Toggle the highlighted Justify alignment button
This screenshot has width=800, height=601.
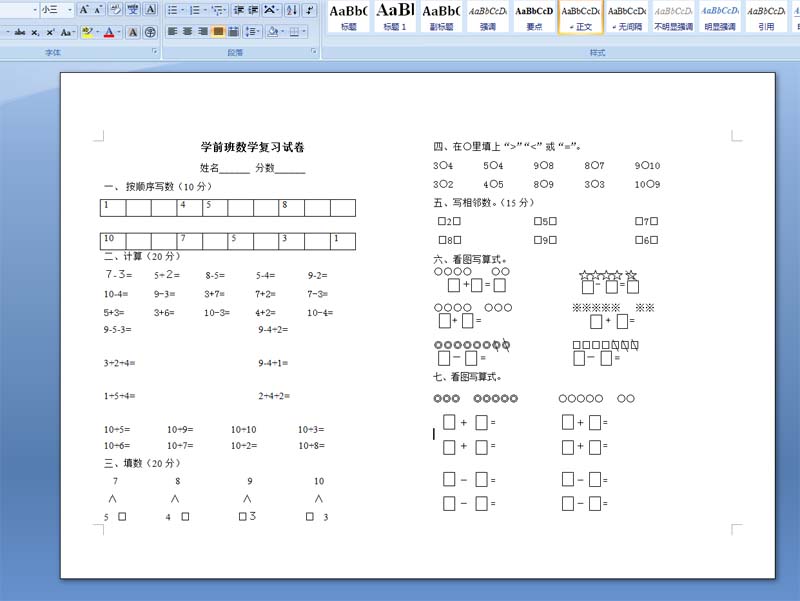218,32
